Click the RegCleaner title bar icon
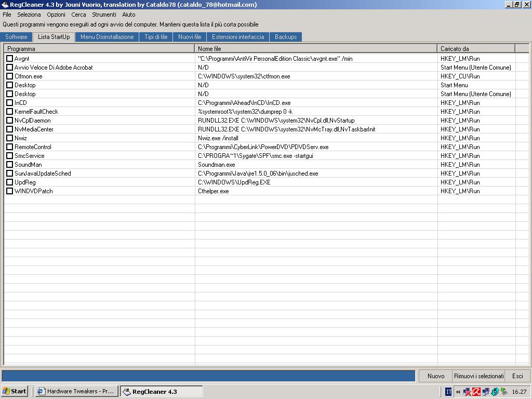 pos(5,4)
